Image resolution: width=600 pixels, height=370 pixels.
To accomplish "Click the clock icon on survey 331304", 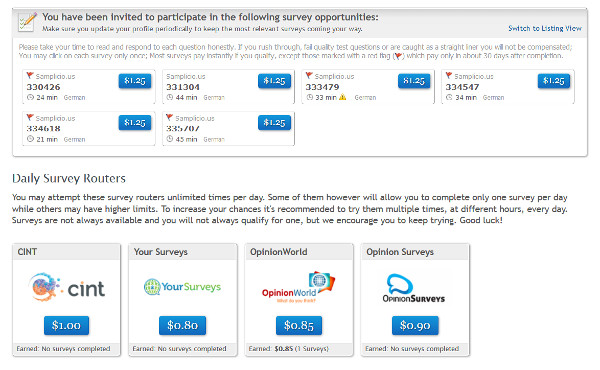I will (x=170, y=98).
